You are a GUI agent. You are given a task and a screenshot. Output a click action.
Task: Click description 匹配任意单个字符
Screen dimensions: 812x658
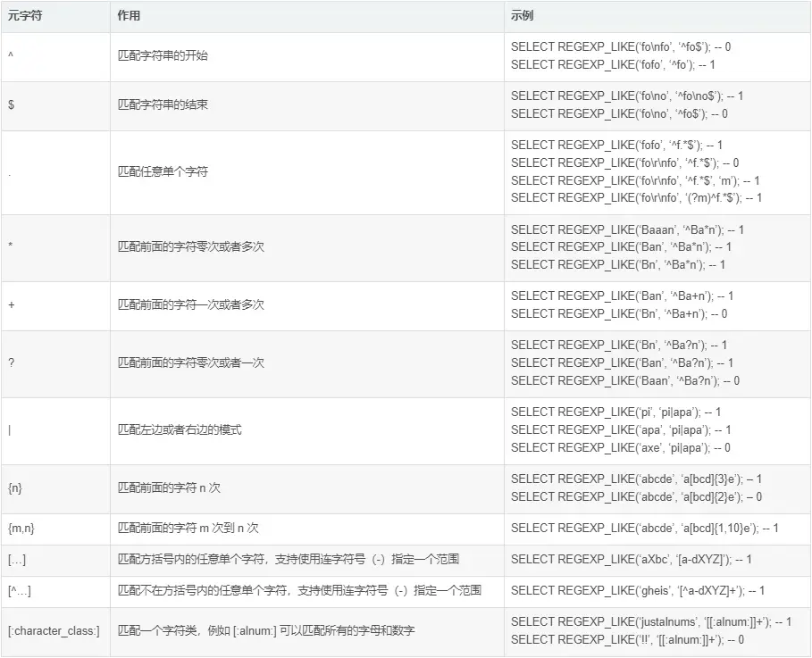pyautogui.click(x=163, y=171)
